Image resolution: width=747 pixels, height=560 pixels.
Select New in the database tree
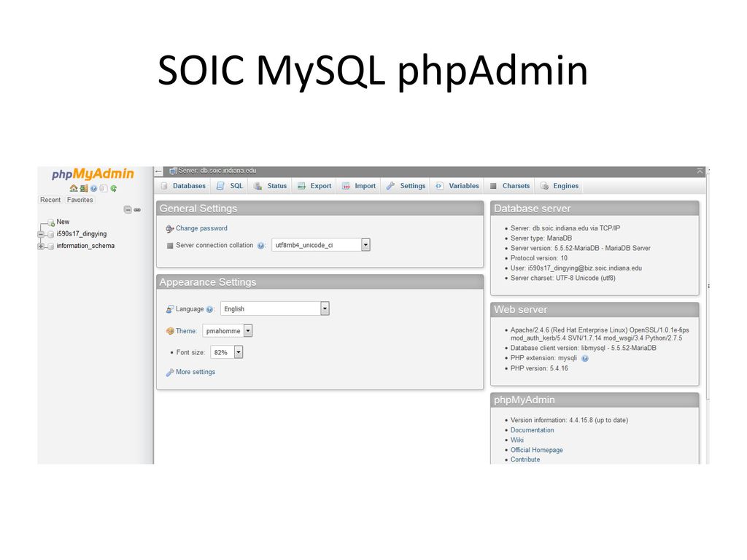click(63, 222)
